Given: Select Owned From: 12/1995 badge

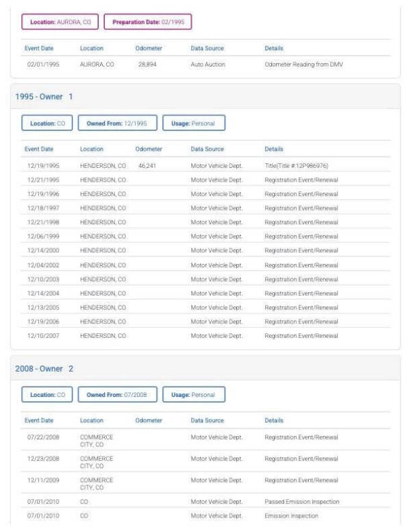Looking at the screenshot, I should (x=117, y=123).
